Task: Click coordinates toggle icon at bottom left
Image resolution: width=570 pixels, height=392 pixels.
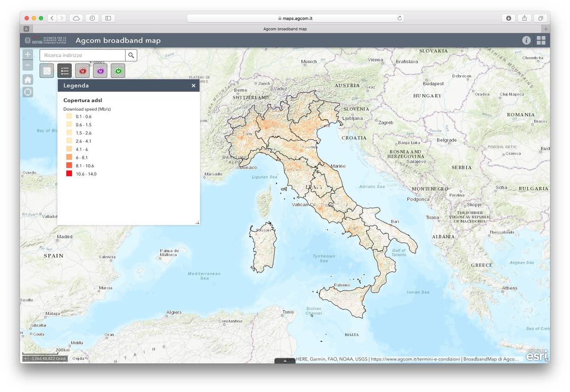Action: click(x=26, y=359)
